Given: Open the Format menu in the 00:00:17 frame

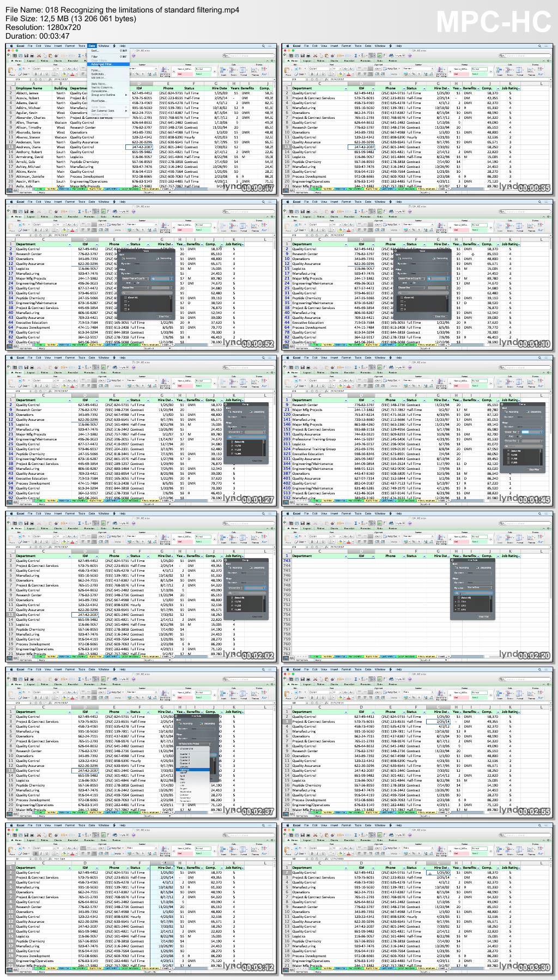Looking at the screenshot, I should 70,46.
